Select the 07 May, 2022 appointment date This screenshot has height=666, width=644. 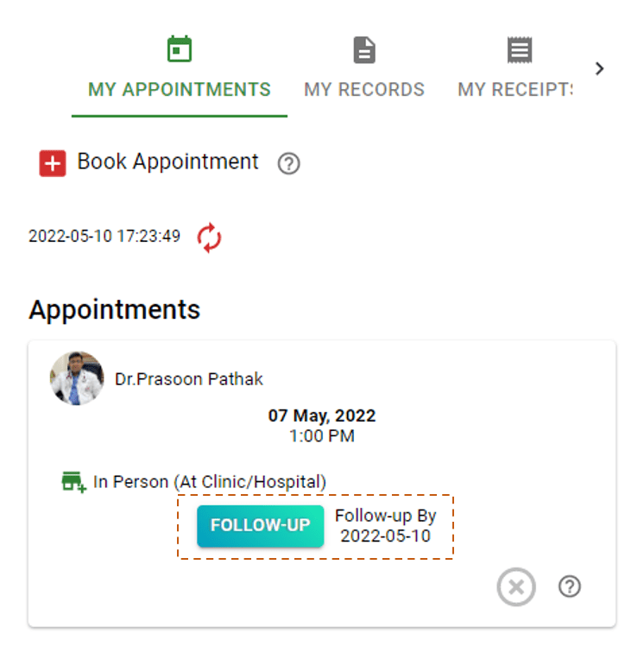click(322, 415)
